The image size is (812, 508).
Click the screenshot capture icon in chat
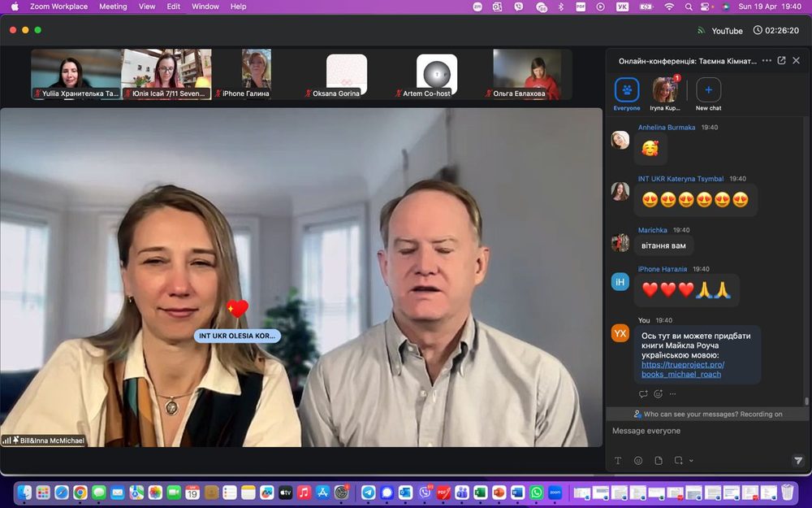coord(678,460)
